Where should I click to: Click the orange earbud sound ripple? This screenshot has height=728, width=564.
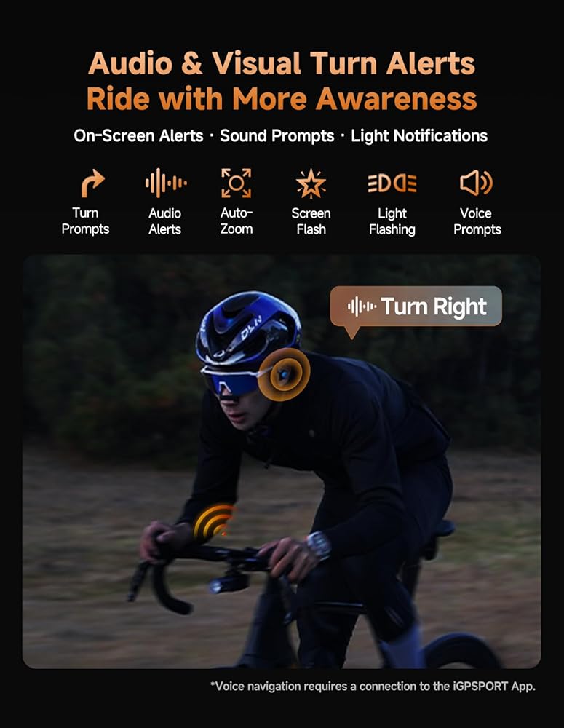click(284, 374)
